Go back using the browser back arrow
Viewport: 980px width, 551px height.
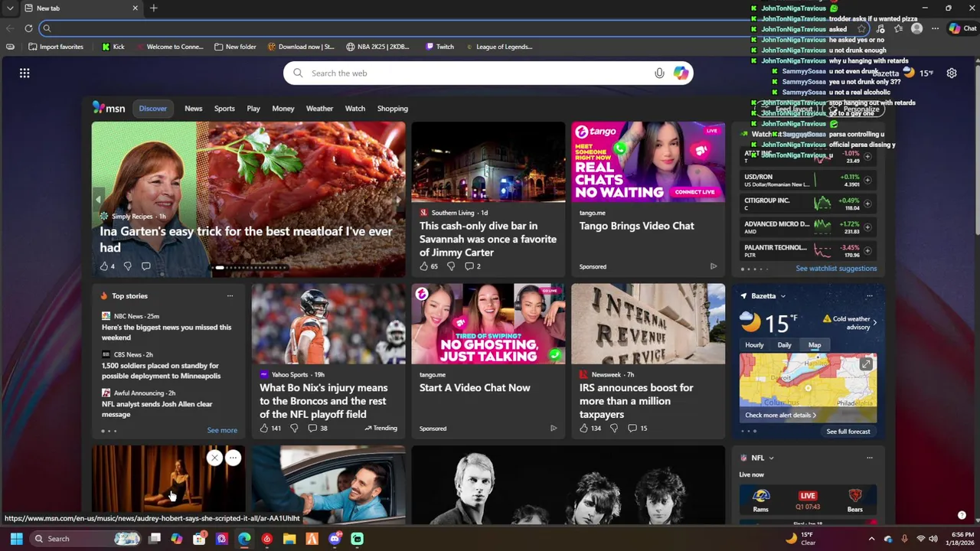click(x=10, y=28)
